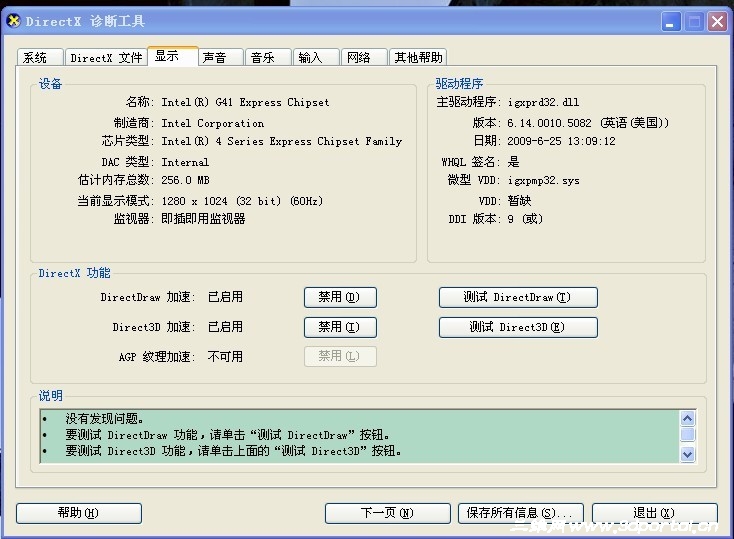Click the main driver 'igxprd32.dll'
734x539 pixels.
tap(543, 102)
